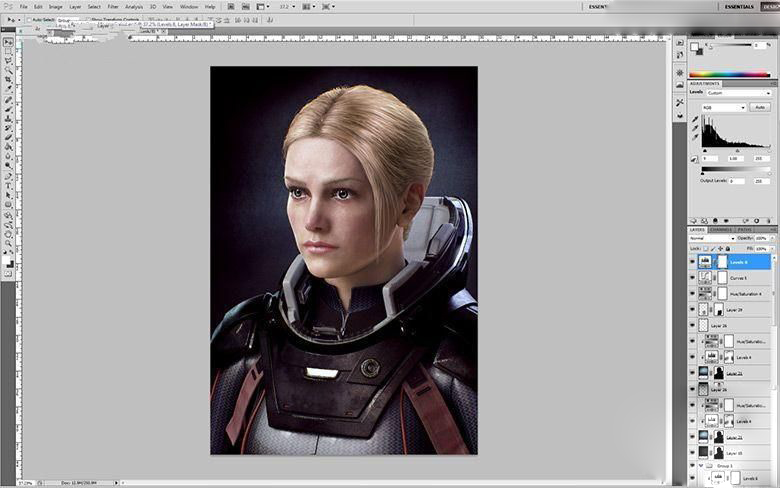This screenshot has width=780, height=488.
Task: Select the Horizontal Type tool
Action: click(8, 186)
